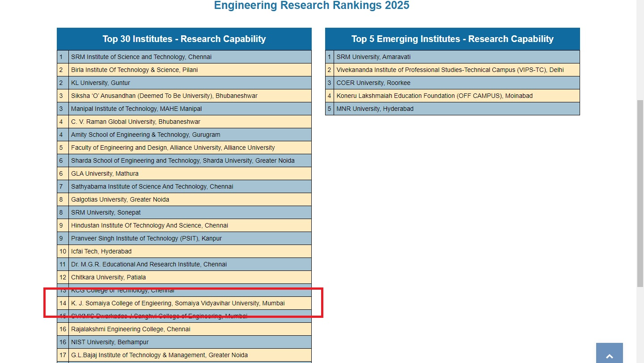644x363 pixels.
Task: Select Icfai Tech, Hyderabad row
Action: coord(184,251)
